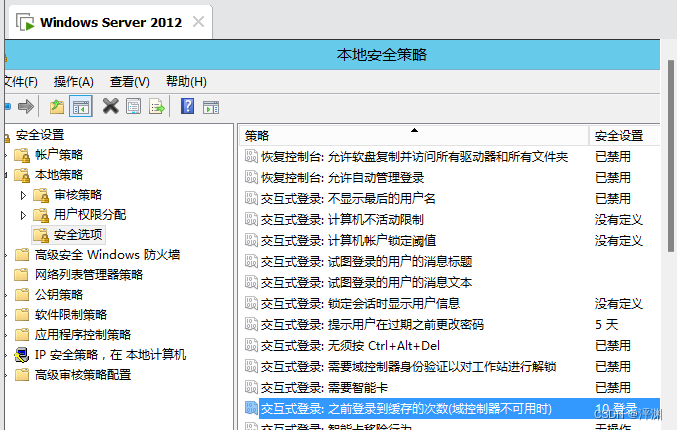Toggle the Show/Hide action pane icon

tap(211, 107)
